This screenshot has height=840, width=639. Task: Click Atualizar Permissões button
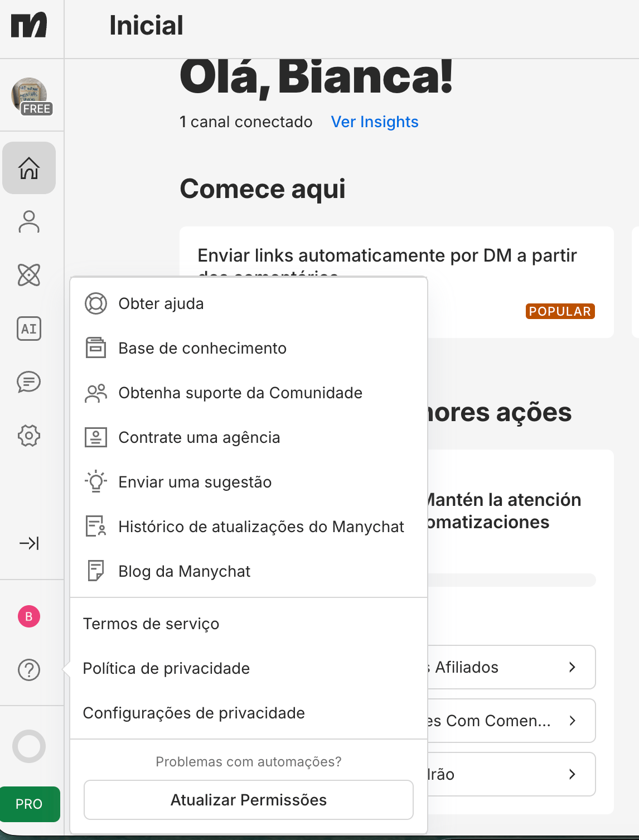[x=249, y=800]
